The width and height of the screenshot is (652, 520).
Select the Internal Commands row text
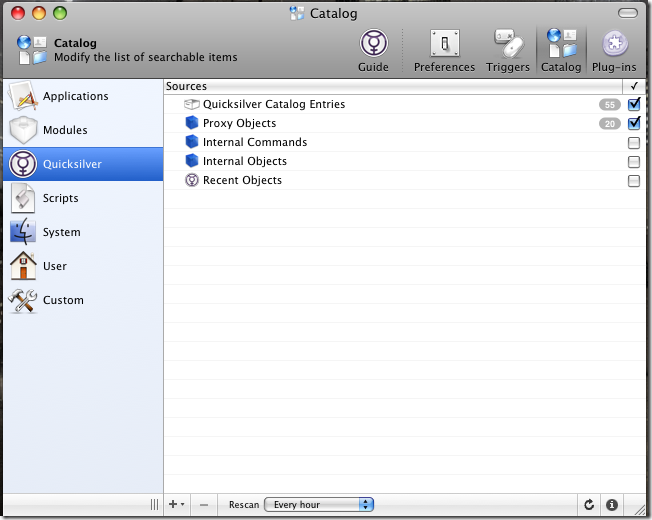coord(255,142)
